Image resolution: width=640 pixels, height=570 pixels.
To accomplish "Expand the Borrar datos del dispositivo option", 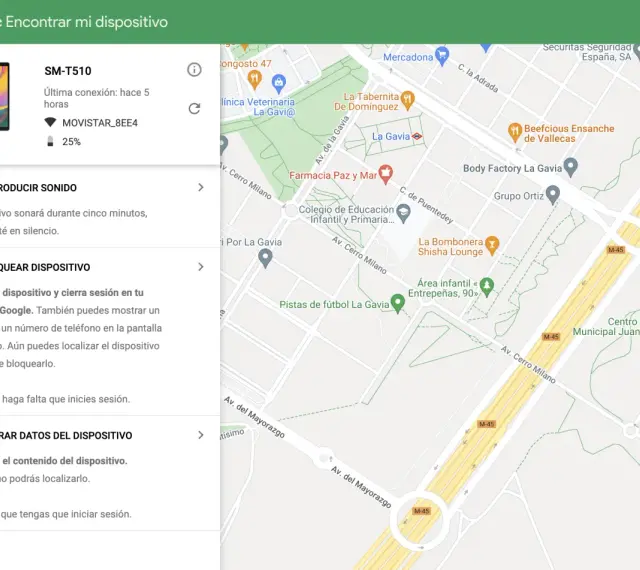I will [x=201, y=435].
